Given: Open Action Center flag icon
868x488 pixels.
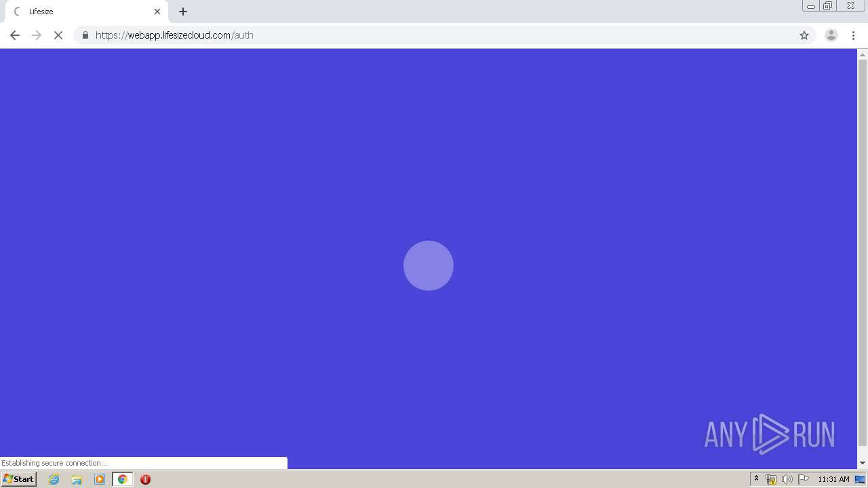Looking at the screenshot, I should point(804,479).
